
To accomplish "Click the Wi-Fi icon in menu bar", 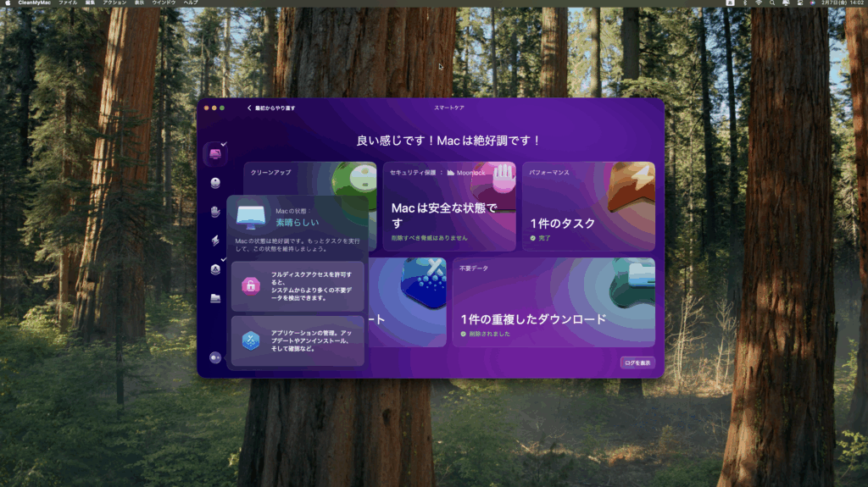I will point(759,3).
